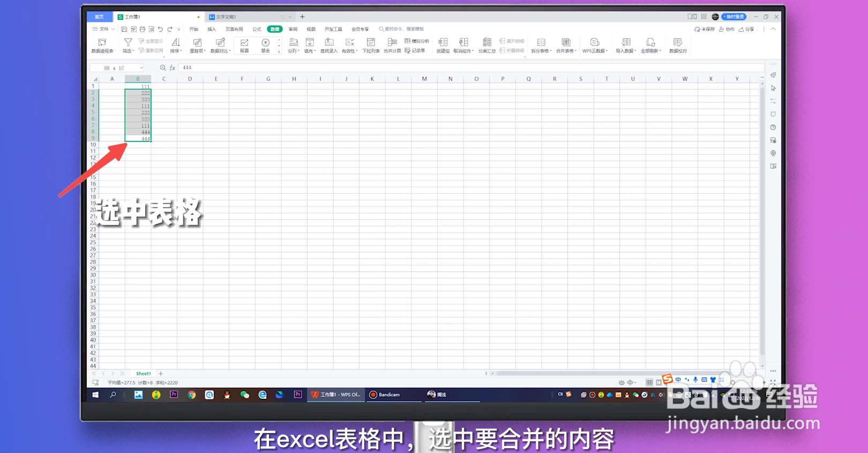Open 分类汇总 subtotal tool
The height and width of the screenshot is (453, 868).
487,46
